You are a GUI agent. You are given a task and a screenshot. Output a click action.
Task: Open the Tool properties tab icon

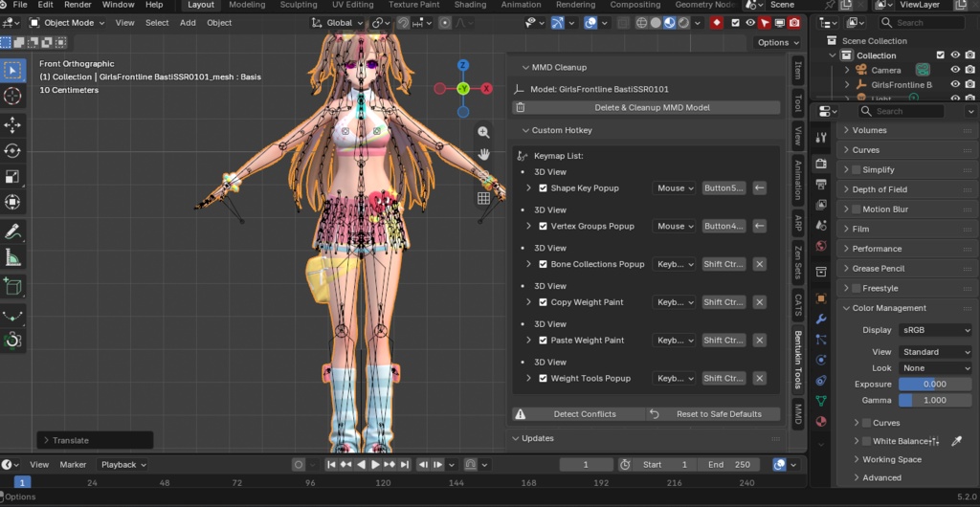821,138
